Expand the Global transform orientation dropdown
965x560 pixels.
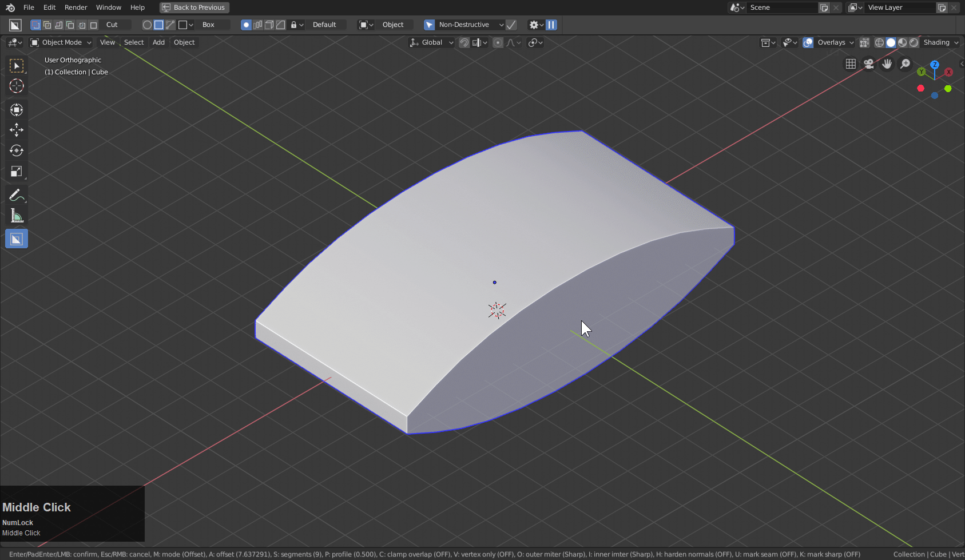tap(432, 42)
